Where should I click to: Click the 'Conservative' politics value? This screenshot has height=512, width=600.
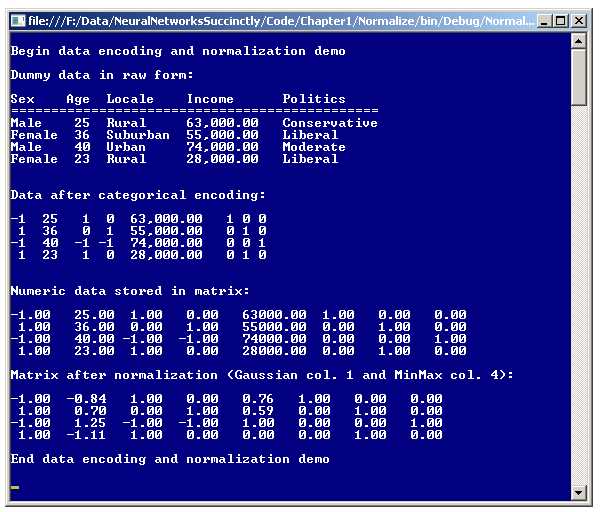click(330, 123)
